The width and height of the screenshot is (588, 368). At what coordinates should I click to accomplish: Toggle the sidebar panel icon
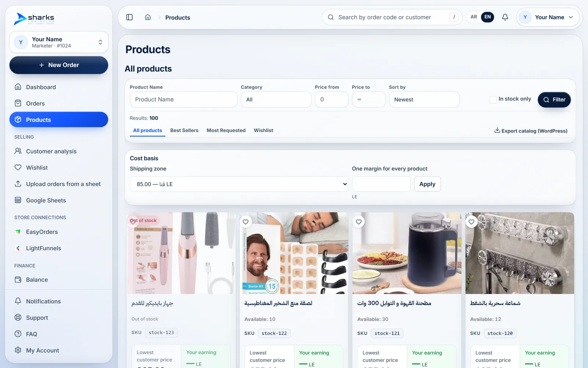[129, 17]
